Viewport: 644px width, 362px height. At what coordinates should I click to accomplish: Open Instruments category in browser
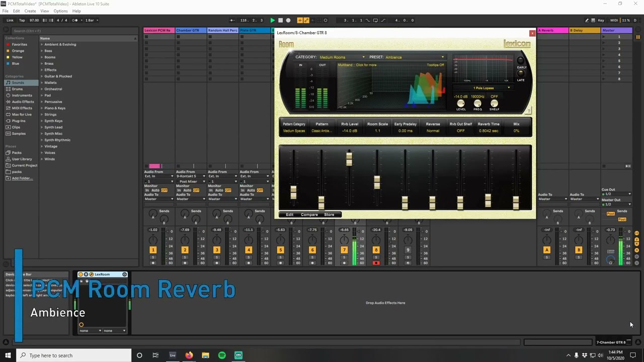pos(22,95)
